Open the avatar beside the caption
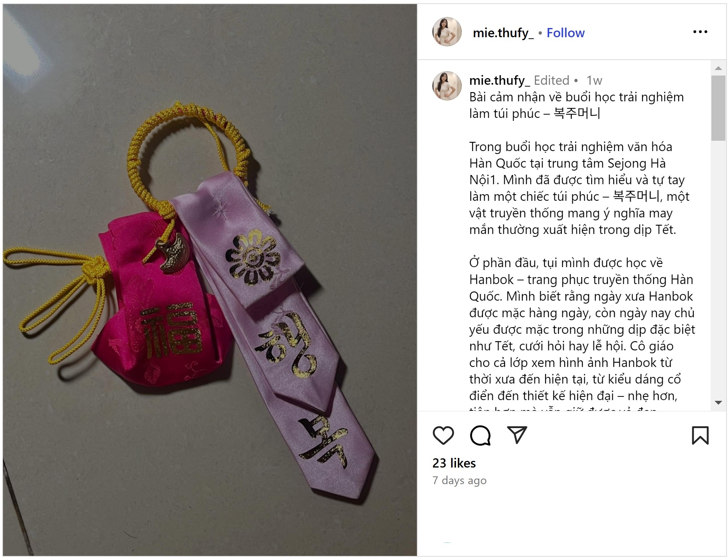This screenshot has height=560, width=728. coord(446,86)
